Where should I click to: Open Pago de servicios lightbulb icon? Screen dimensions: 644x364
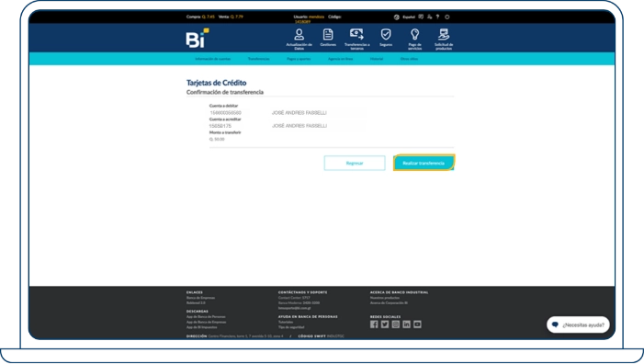point(415,39)
